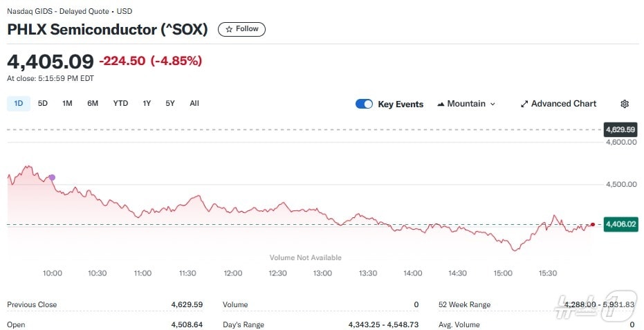Select the All time range
This screenshot has height=330, width=644.
[x=194, y=103]
